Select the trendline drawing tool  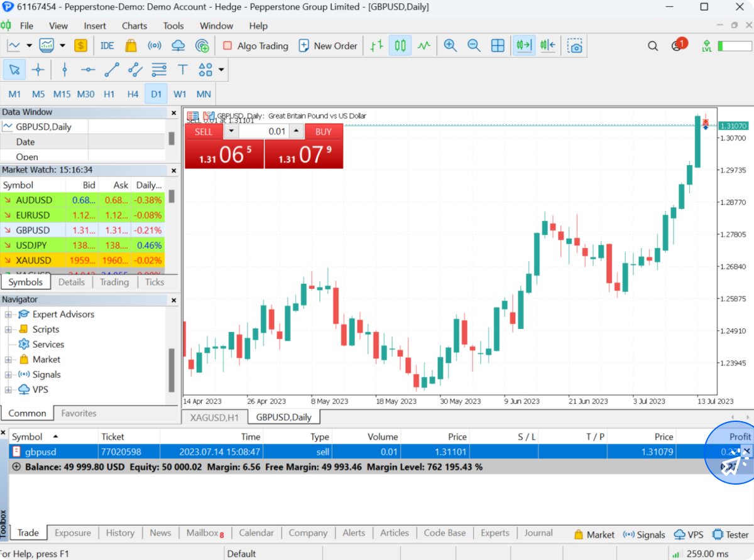click(112, 70)
